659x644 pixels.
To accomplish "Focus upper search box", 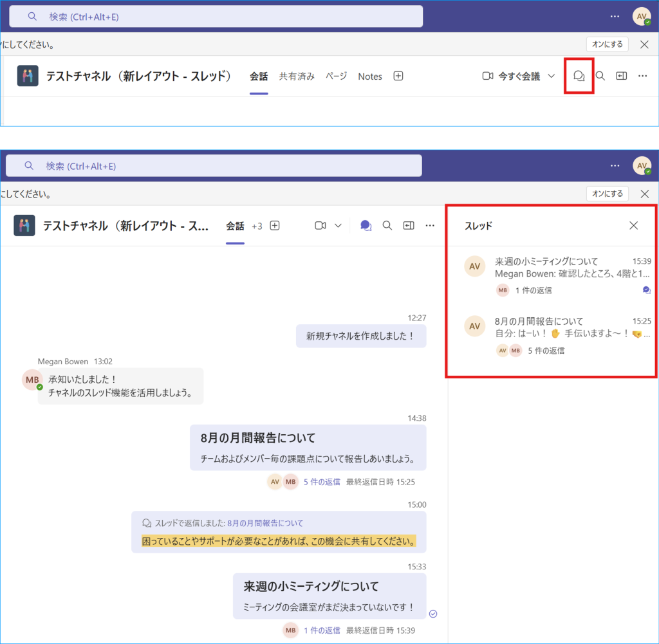I will click(x=216, y=17).
